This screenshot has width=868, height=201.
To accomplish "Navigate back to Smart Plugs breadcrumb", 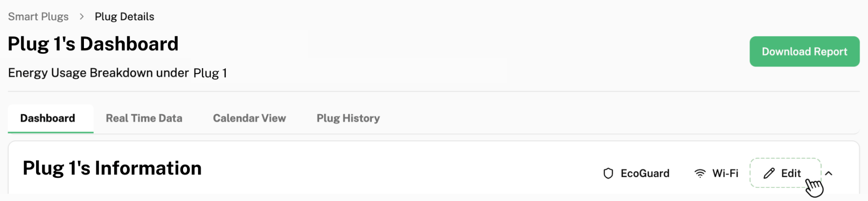I will click(38, 17).
